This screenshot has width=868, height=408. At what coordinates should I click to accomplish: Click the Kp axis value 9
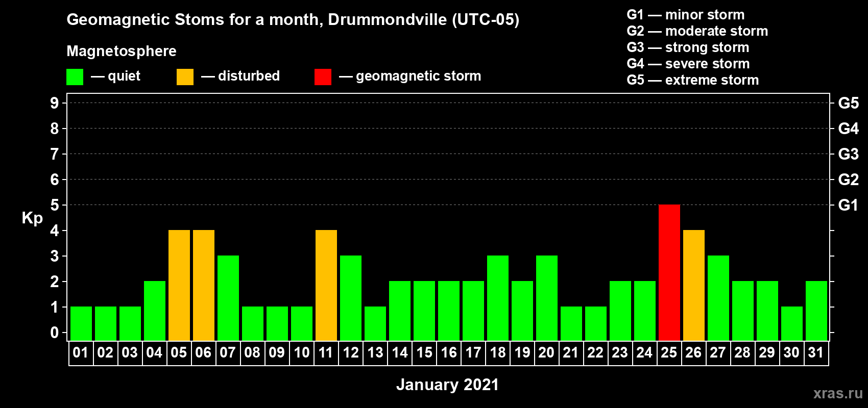click(55, 103)
